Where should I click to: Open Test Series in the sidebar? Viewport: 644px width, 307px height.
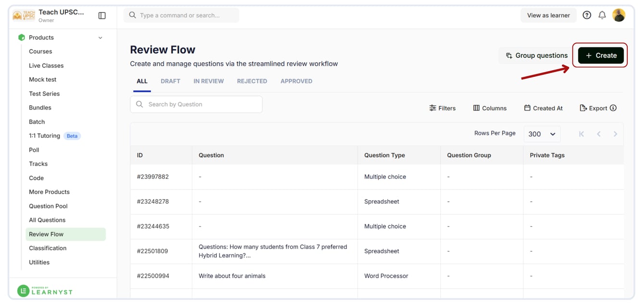coord(44,94)
